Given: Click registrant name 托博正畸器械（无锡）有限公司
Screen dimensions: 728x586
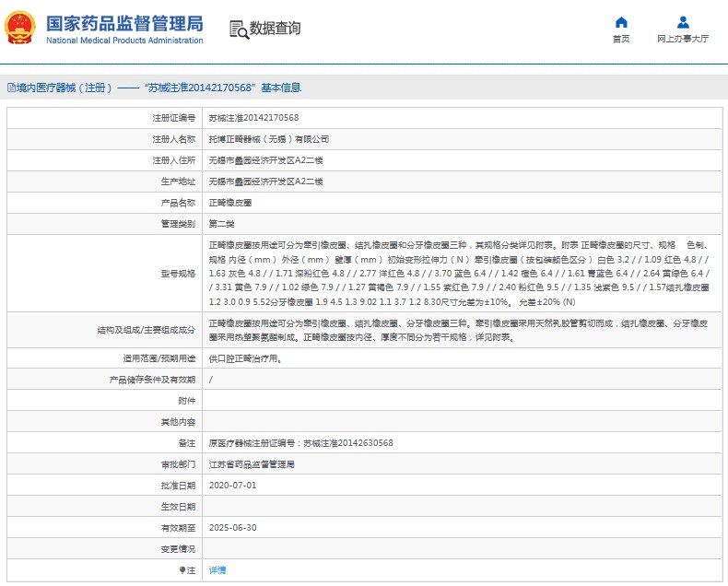Looking at the screenshot, I should (x=268, y=139).
